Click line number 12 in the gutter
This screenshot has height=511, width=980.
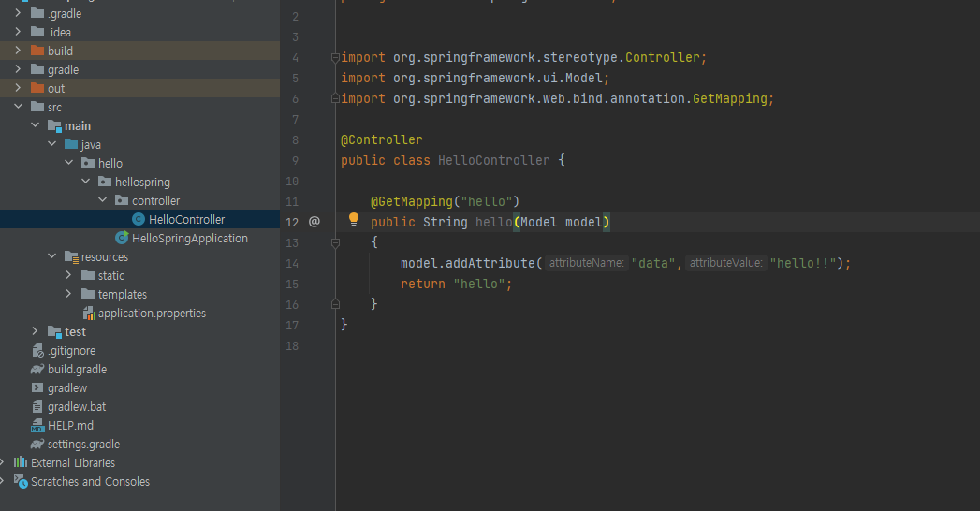click(x=292, y=223)
